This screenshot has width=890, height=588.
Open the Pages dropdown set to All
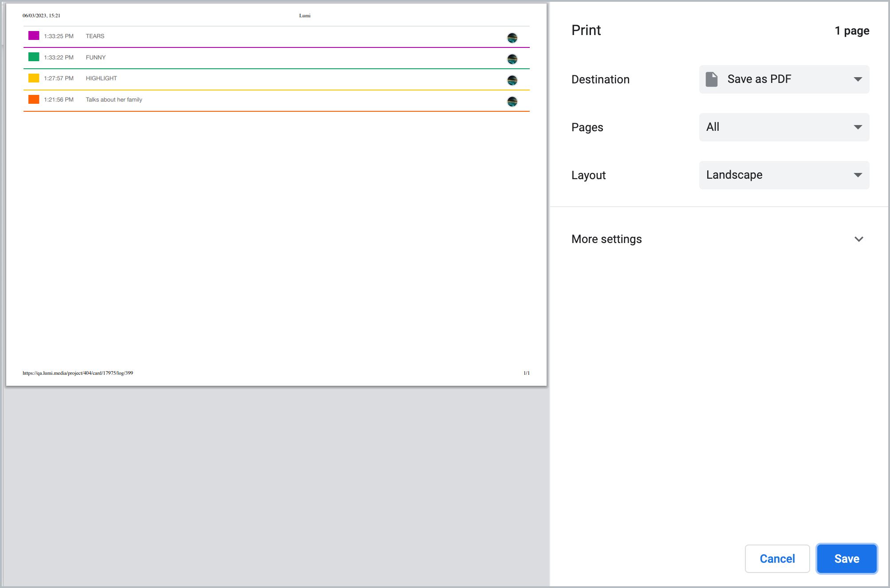(x=784, y=127)
